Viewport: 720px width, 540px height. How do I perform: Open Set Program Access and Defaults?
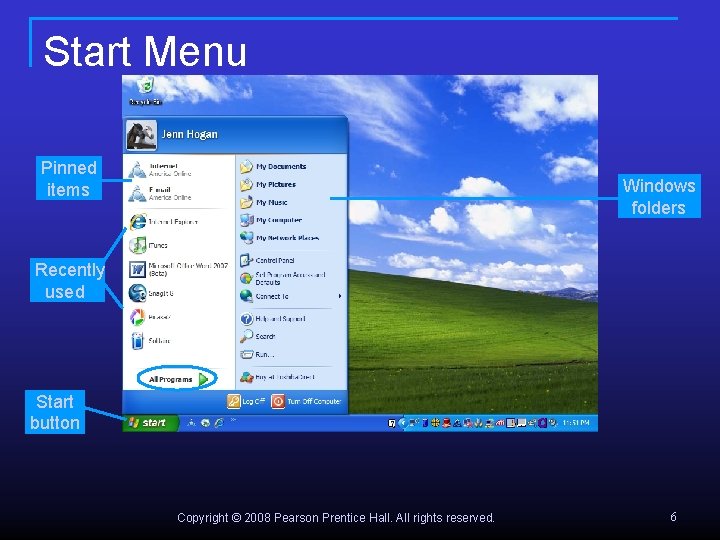coord(291,278)
